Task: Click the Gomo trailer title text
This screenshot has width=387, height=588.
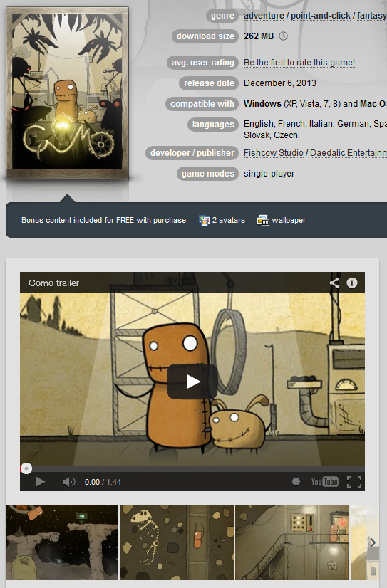Action: coord(53,283)
